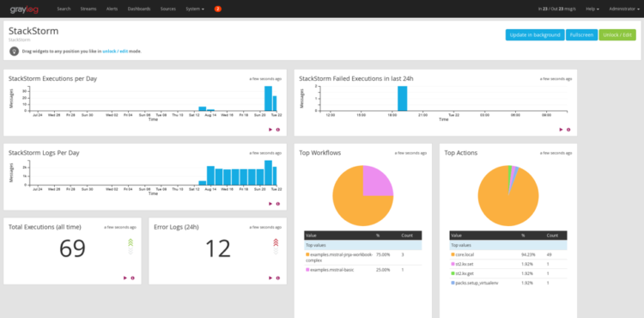Click the bar in Failed Executions chart
The image size is (644, 318).
point(402,99)
